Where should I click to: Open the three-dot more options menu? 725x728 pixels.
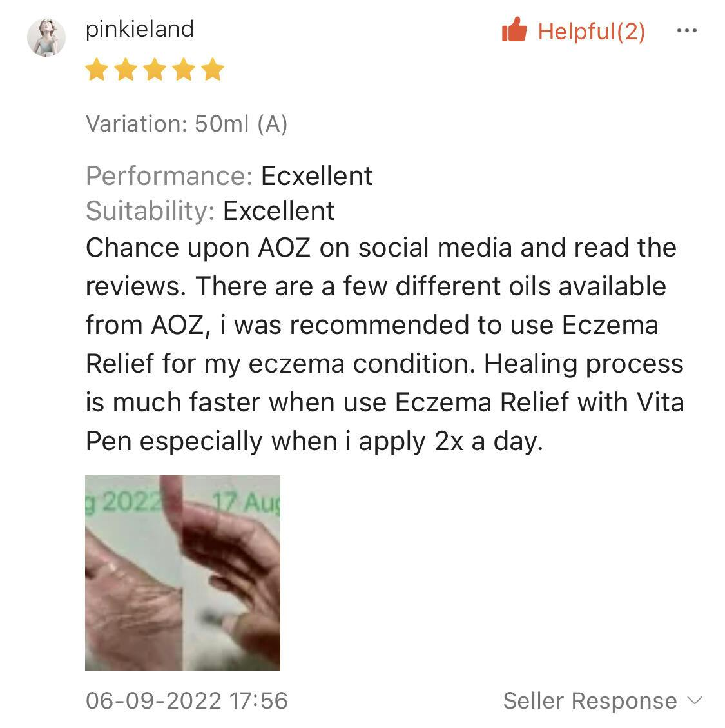(686, 31)
